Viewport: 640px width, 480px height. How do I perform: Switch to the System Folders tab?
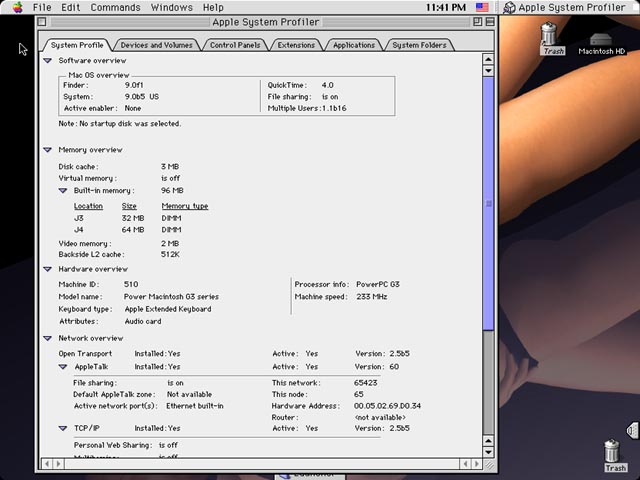tap(419, 45)
